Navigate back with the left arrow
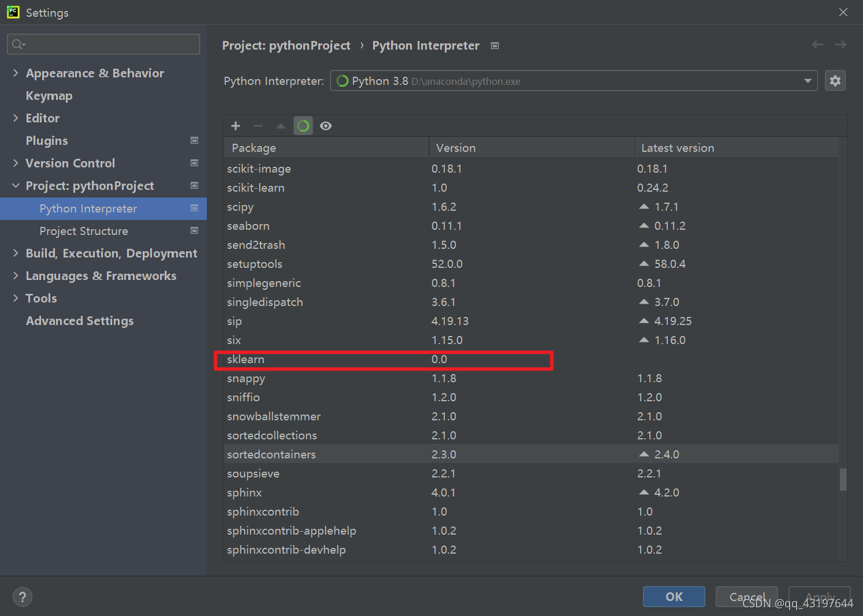The image size is (863, 616). tap(817, 44)
